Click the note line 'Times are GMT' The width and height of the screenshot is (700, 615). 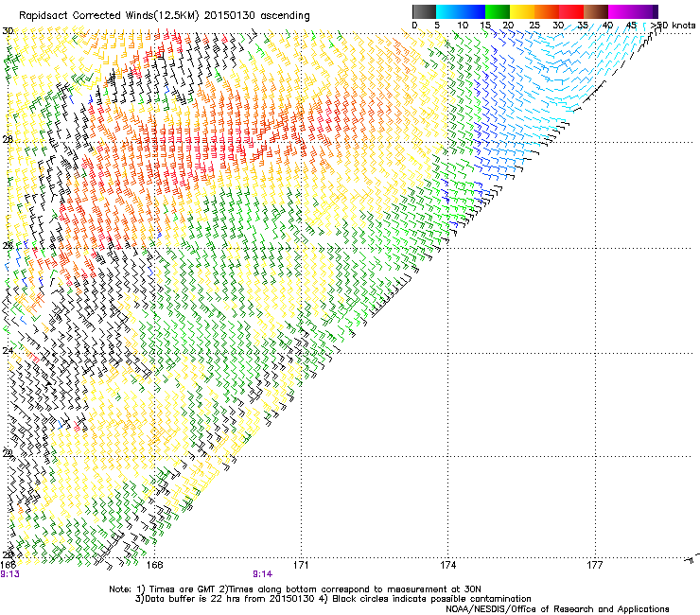click(x=182, y=589)
